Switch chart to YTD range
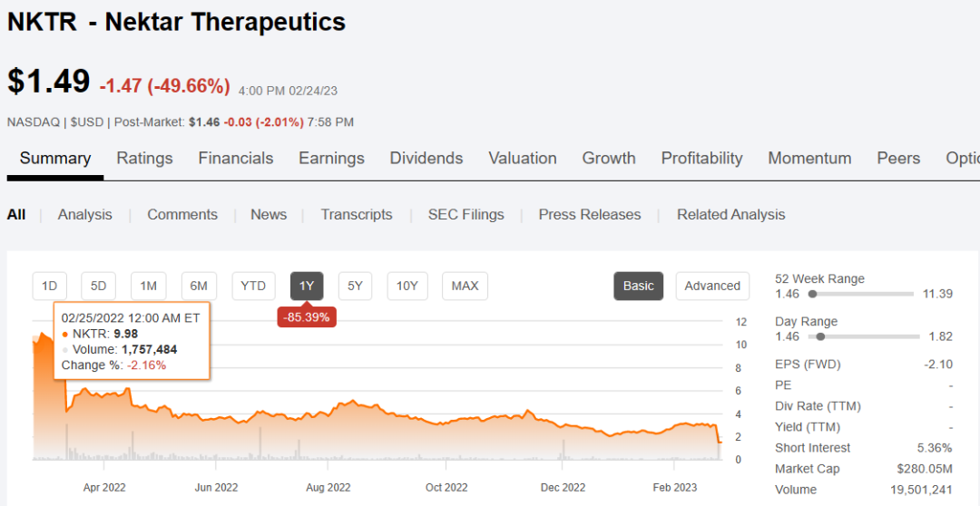This screenshot has width=980, height=506. point(253,286)
